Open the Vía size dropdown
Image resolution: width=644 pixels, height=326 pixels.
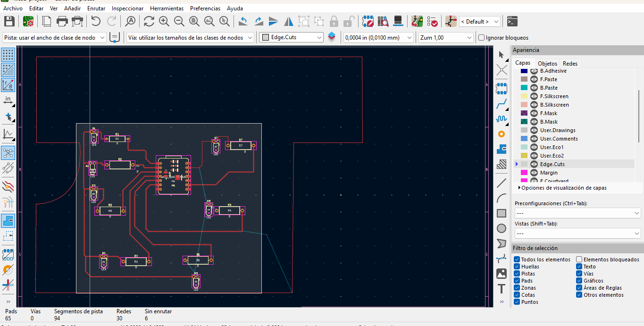[190, 38]
